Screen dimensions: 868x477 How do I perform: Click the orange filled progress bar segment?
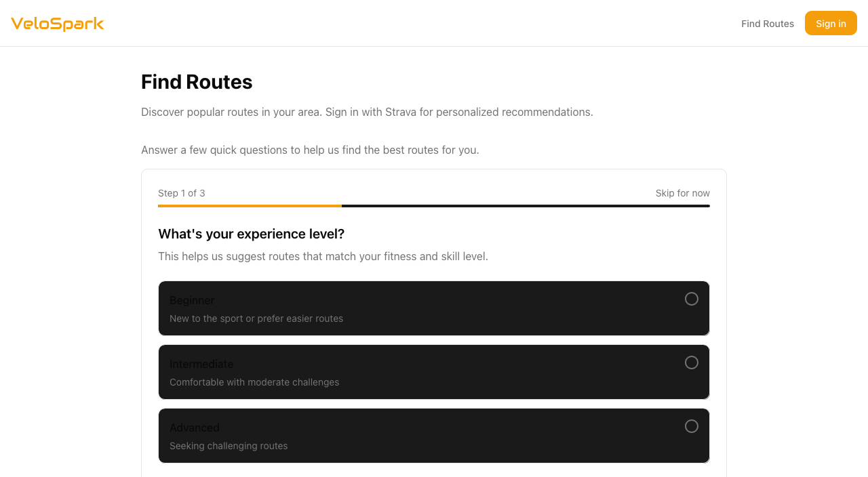point(250,205)
